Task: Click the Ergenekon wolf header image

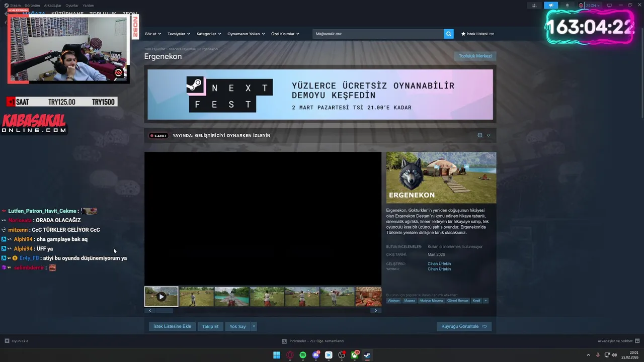Action: [x=441, y=177]
